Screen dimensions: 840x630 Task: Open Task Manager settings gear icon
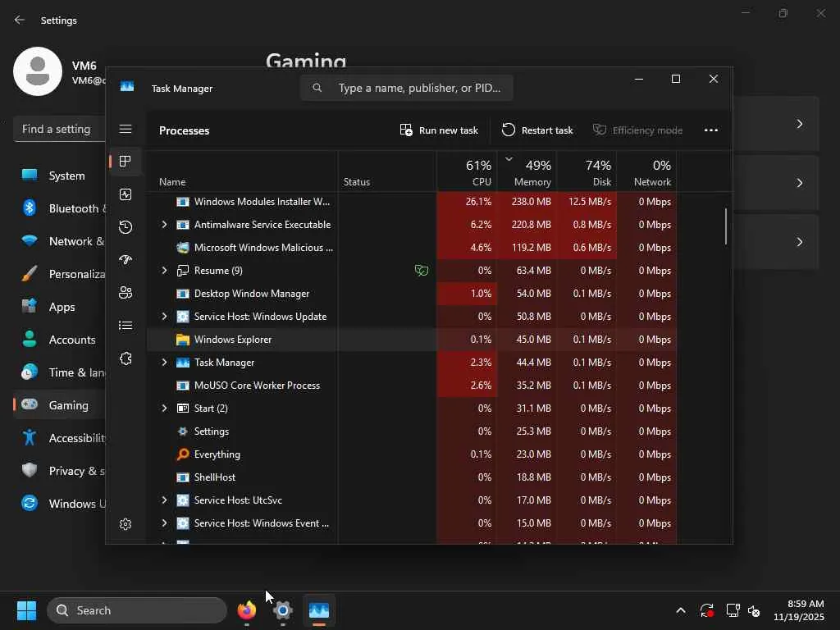pos(126,524)
